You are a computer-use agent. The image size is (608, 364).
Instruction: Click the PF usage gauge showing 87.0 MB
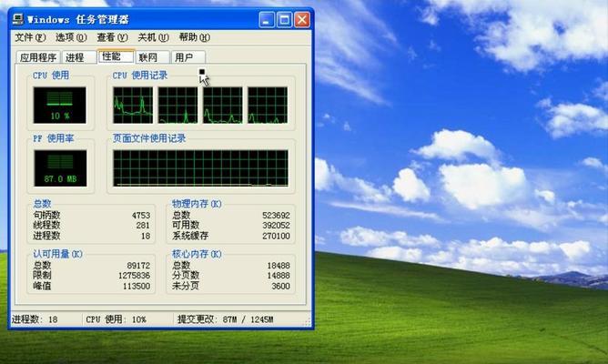[x=60, y=168]
